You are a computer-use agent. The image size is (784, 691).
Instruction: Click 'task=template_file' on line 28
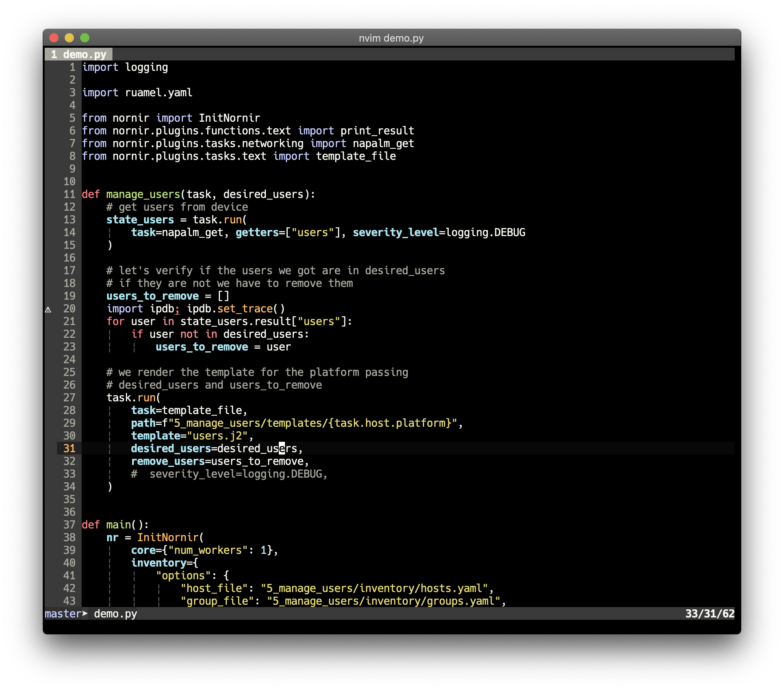186,411
